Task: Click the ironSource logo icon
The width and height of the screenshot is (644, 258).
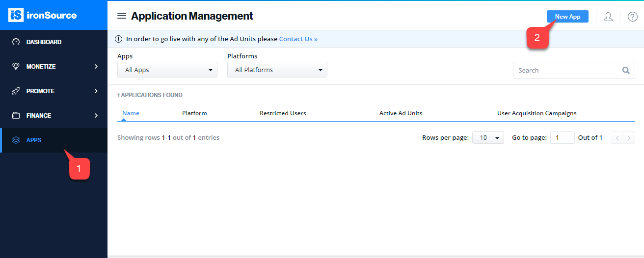Action: click(16, 15)
